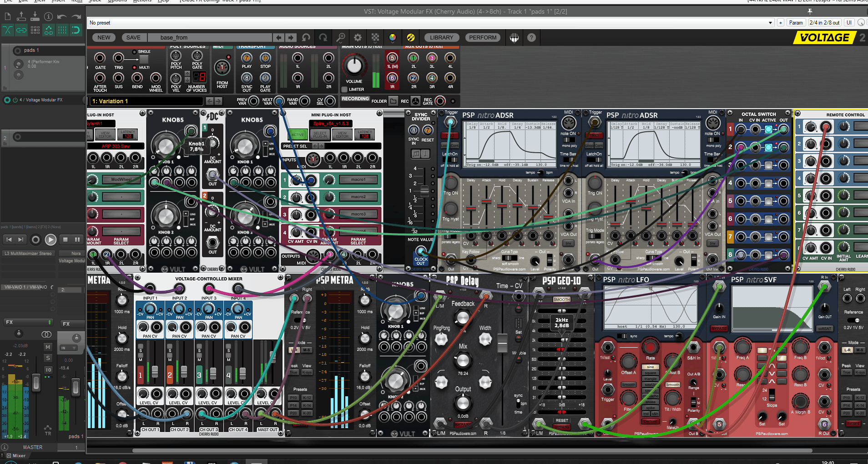Click the yellow striped cable icon
The width and height of the screenshot is (868, 464).
tap(410, 38)
